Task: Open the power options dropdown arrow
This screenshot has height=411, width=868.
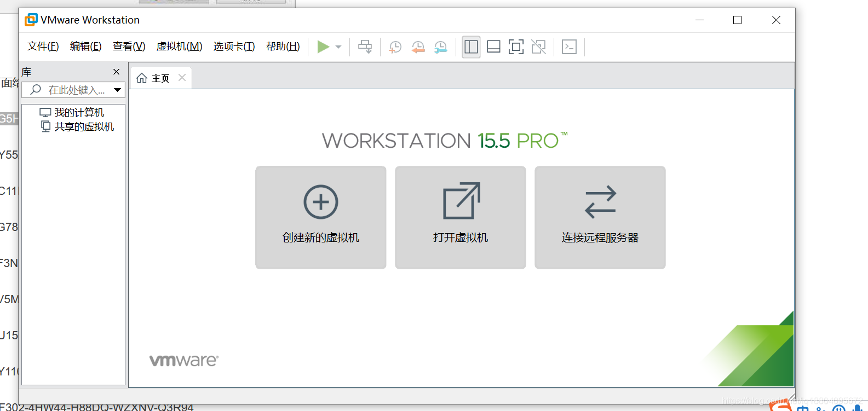Action: pos(338,47)
